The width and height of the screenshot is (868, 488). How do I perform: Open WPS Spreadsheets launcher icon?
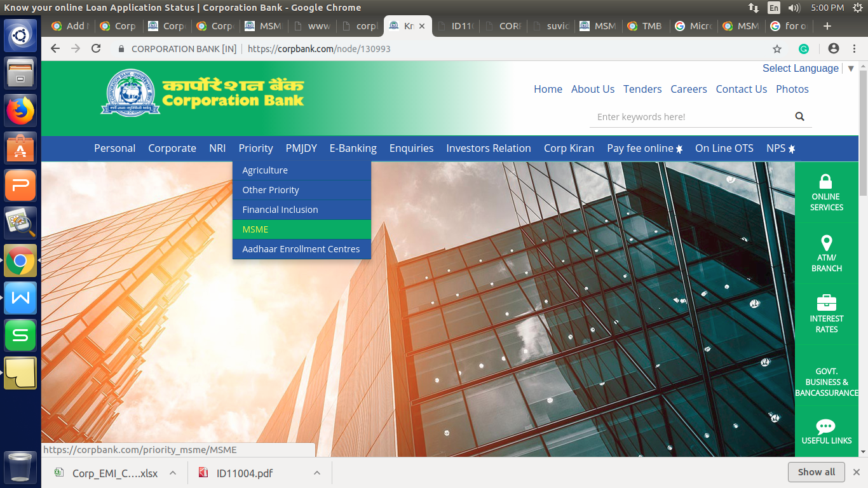tap(20, 335)
